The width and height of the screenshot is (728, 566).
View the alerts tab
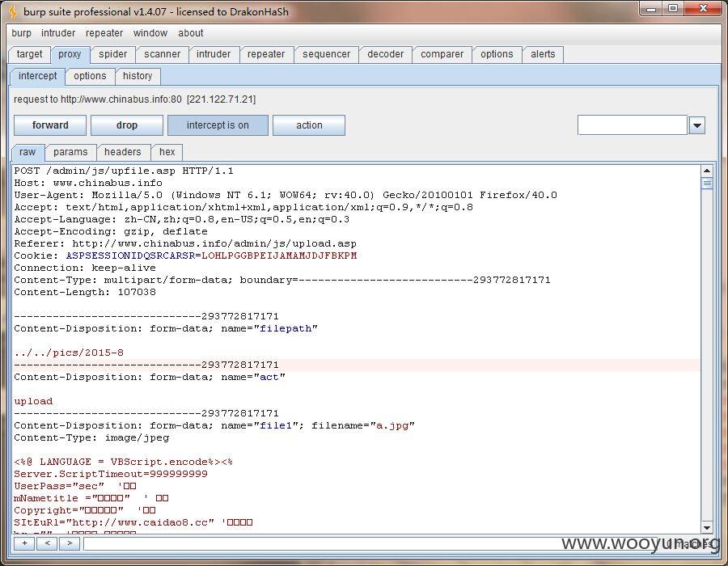click(x=543, y=54)
